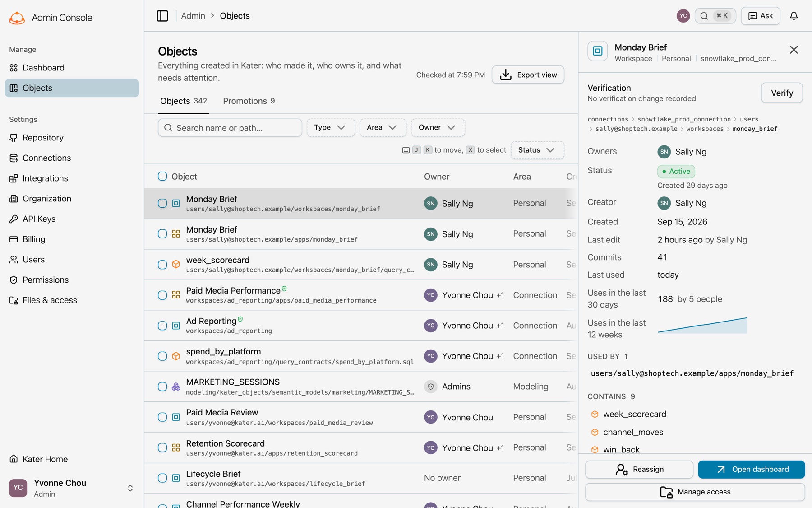
Task: Click the Paid Media Performance app icon
Action: (176, 295)
